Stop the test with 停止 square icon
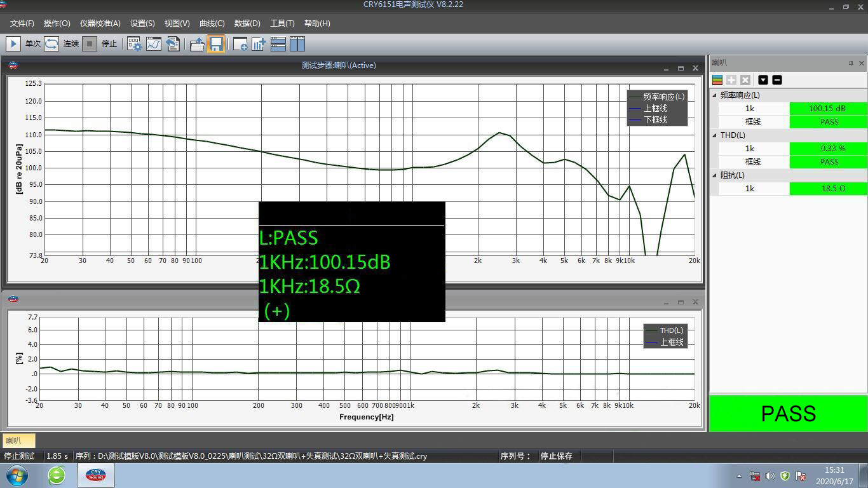Screen dimensions: 868x488 pos(90,44)
